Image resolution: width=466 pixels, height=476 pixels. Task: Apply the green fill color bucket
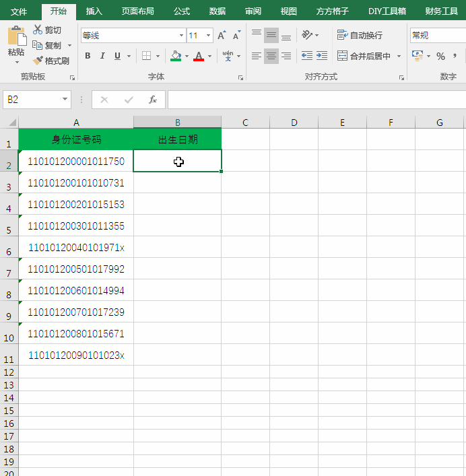(x=176, y=56)
